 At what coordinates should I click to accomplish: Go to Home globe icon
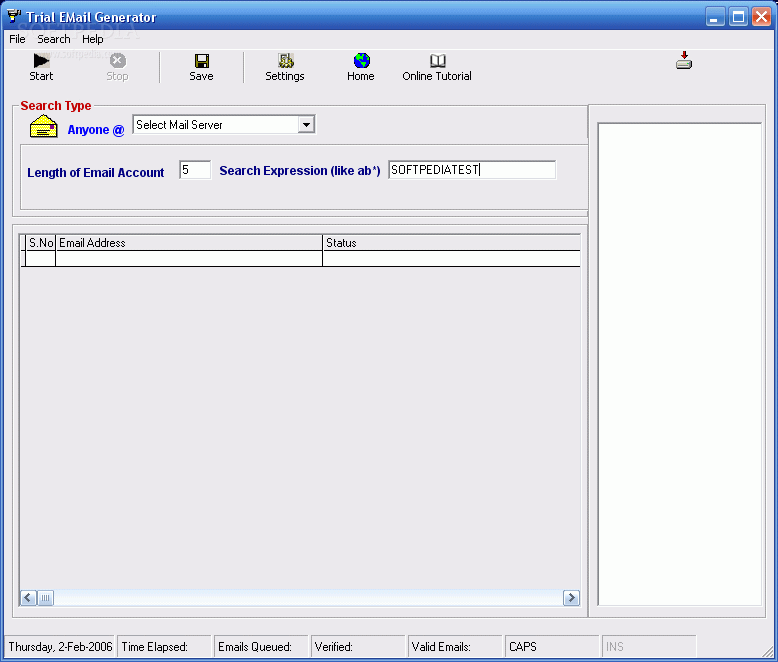pyautogui.click(x=362, y=61)
